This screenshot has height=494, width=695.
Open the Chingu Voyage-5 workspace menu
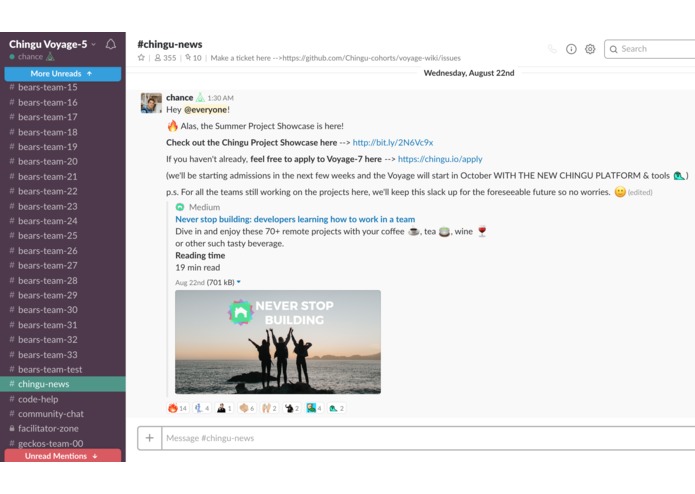click(52, 44)
